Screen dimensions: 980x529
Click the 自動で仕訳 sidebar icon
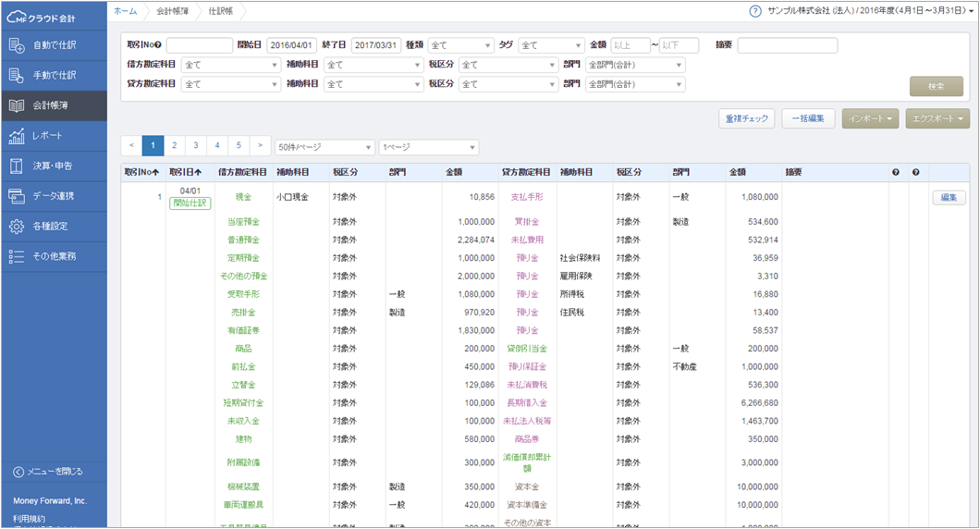(17, 45)
